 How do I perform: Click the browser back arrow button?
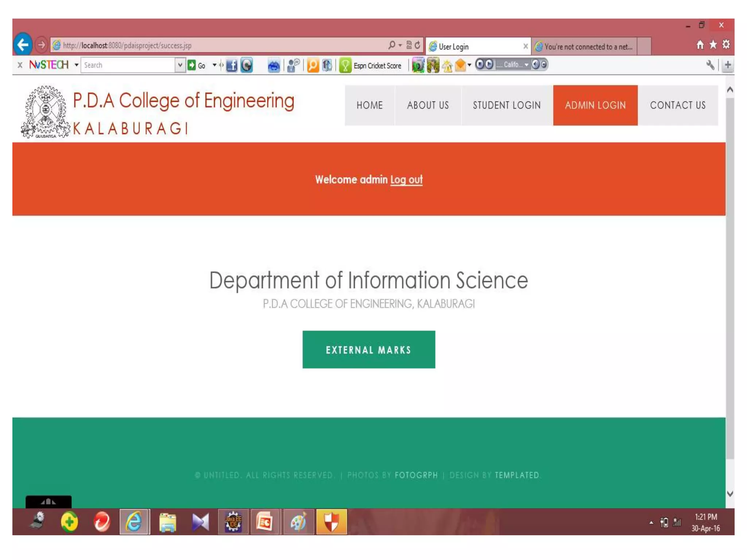click(23, 45)
